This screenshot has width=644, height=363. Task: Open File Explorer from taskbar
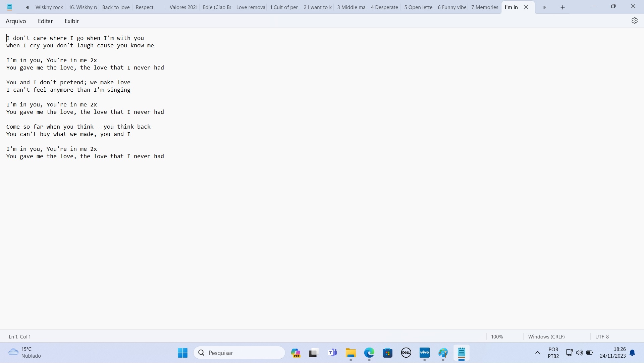click(351, 353)
